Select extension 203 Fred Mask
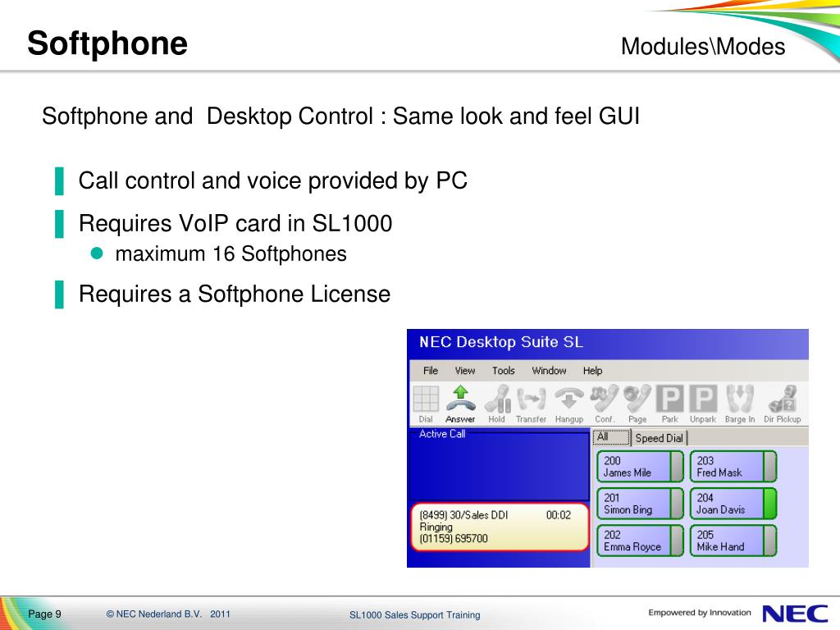 [x=733, y=467]
